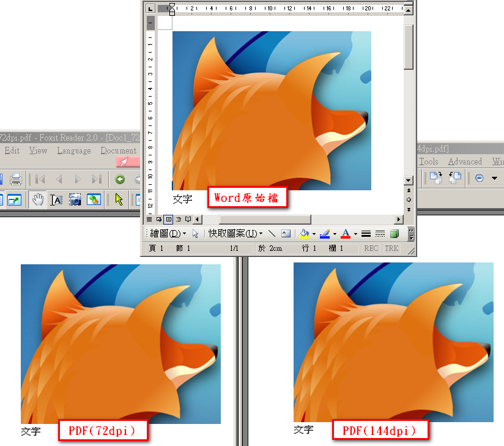Open the fill color dropdown arrow
Image resolution: width=504 pixels, height=446 pixels.
point(314,234)
